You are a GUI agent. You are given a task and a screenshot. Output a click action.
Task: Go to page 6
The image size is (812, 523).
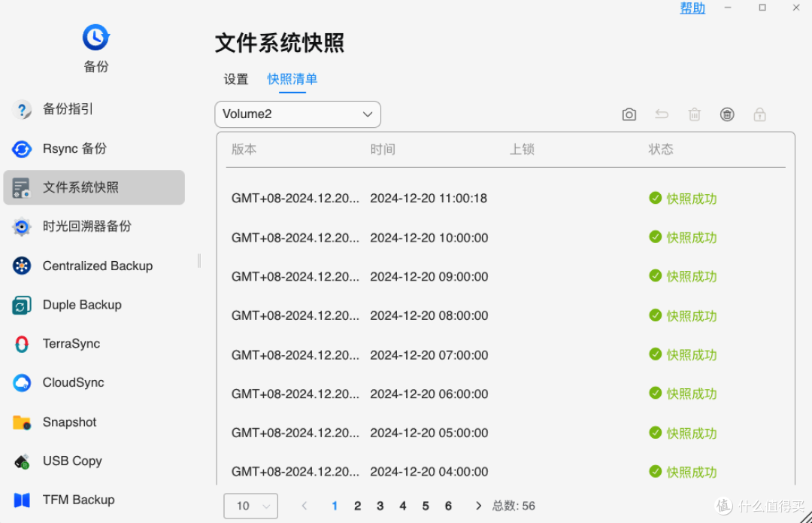pos(448,506)
